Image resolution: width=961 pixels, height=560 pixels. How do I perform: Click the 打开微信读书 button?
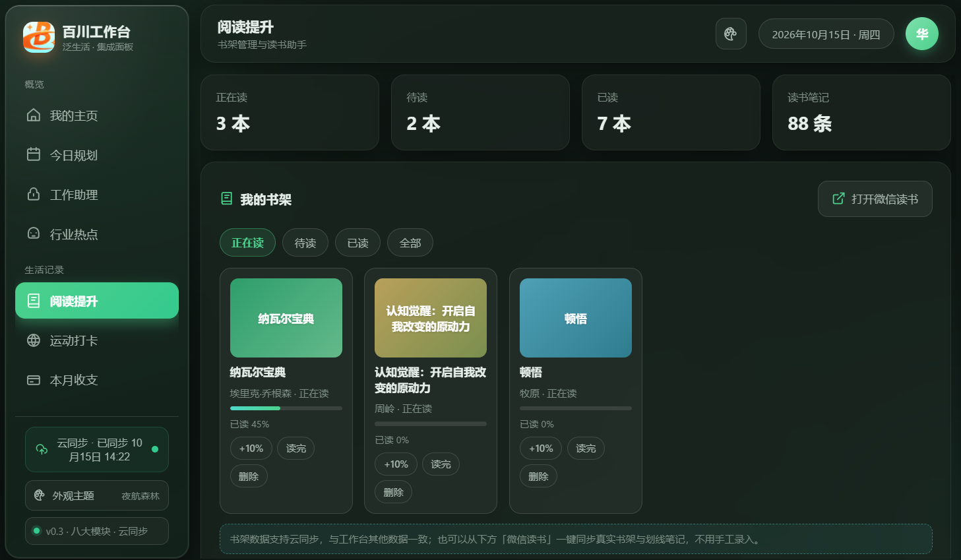pyautogui.click(x=875, y=199)
